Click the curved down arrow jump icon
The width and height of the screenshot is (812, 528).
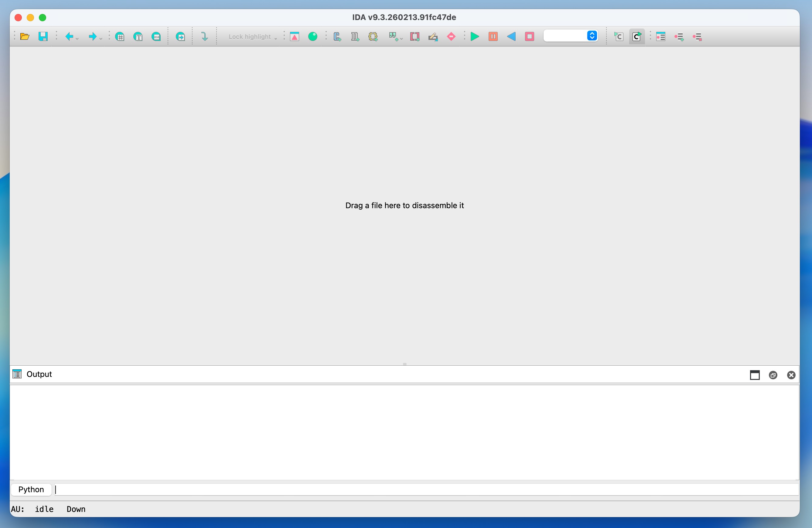click(204, 36)
